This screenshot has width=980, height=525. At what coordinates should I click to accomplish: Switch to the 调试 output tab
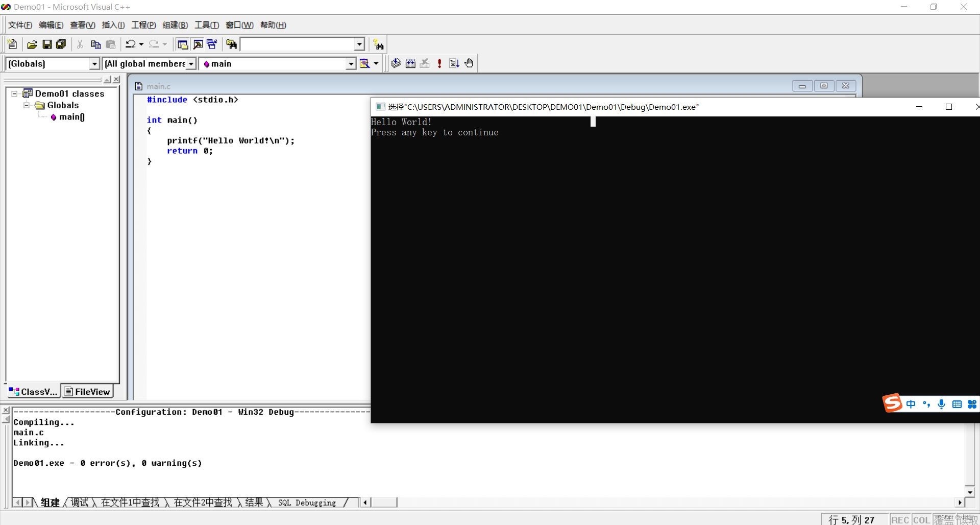tap(80, 503)
